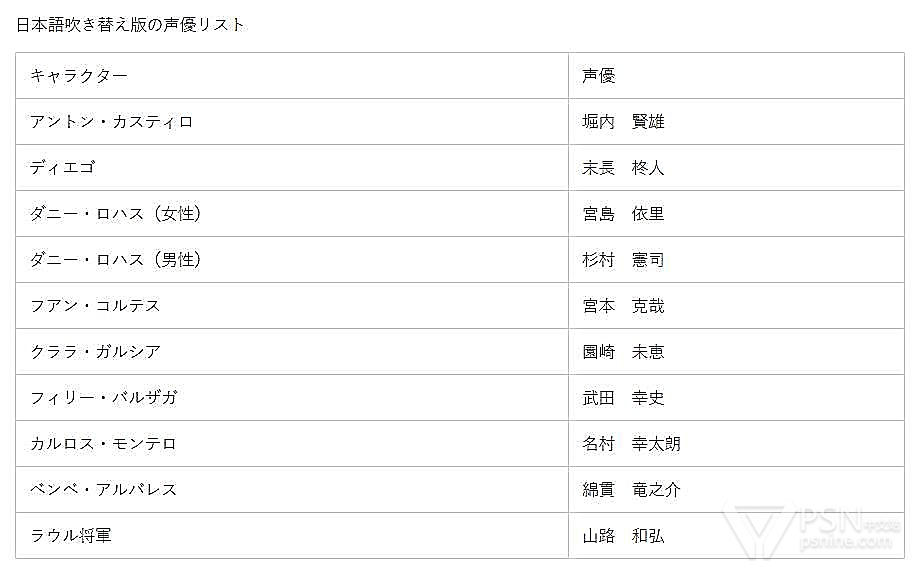Select the ディエゴ character cell
This screenshot has height=572, width=913.
click(x=62, y=168)
